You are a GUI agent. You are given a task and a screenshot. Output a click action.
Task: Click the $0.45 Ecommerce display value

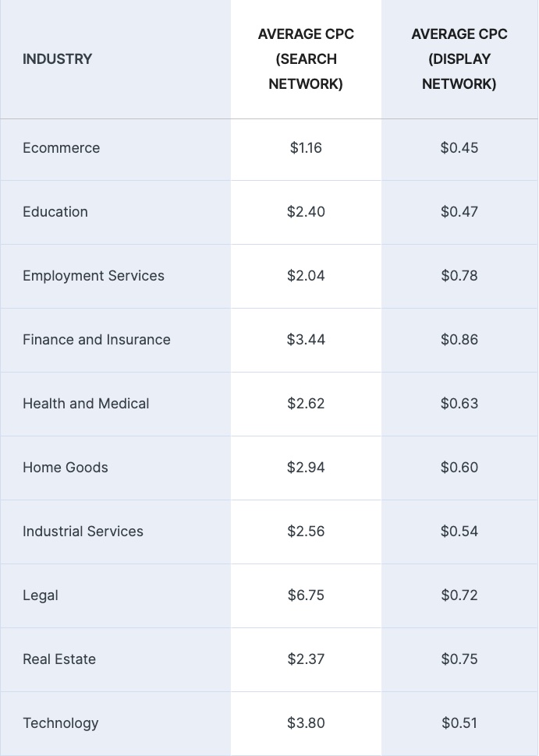point(459,147)
